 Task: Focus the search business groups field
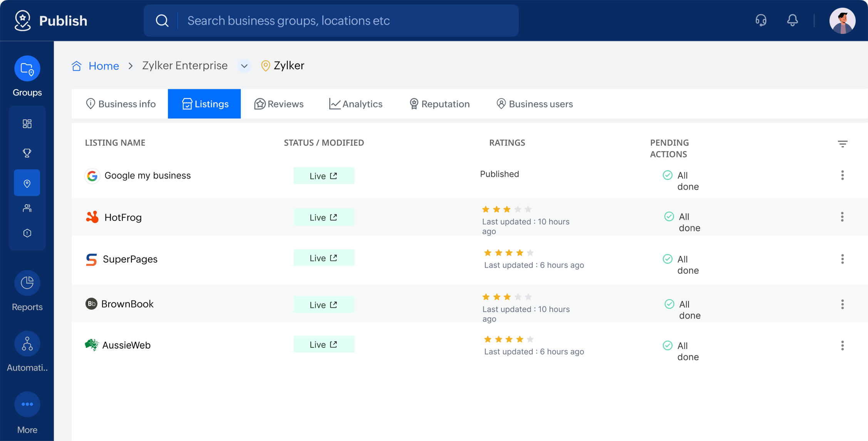tap(331, 21)
